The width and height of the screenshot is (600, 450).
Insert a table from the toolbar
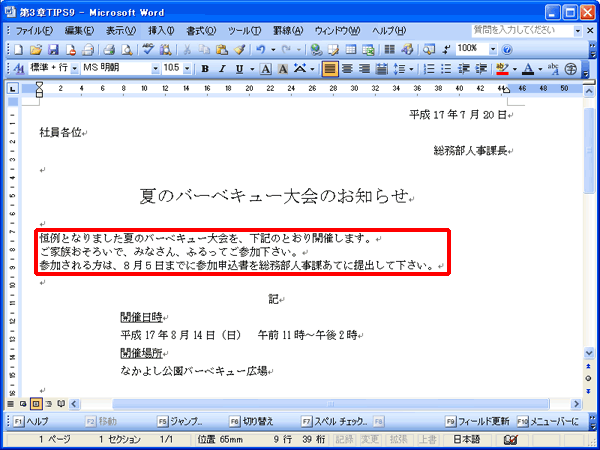click(x=351, y=49)
